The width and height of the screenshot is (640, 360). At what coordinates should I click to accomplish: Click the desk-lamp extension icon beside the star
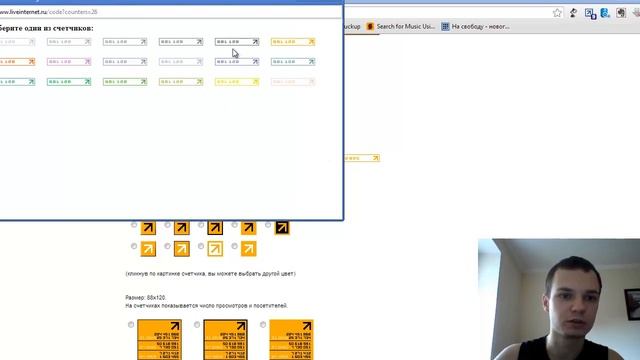[x=573, y=13]
